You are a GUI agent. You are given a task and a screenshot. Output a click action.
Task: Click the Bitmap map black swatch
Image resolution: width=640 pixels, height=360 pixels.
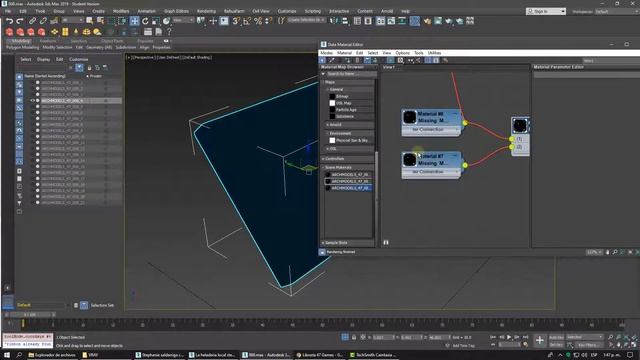(332, 96)
